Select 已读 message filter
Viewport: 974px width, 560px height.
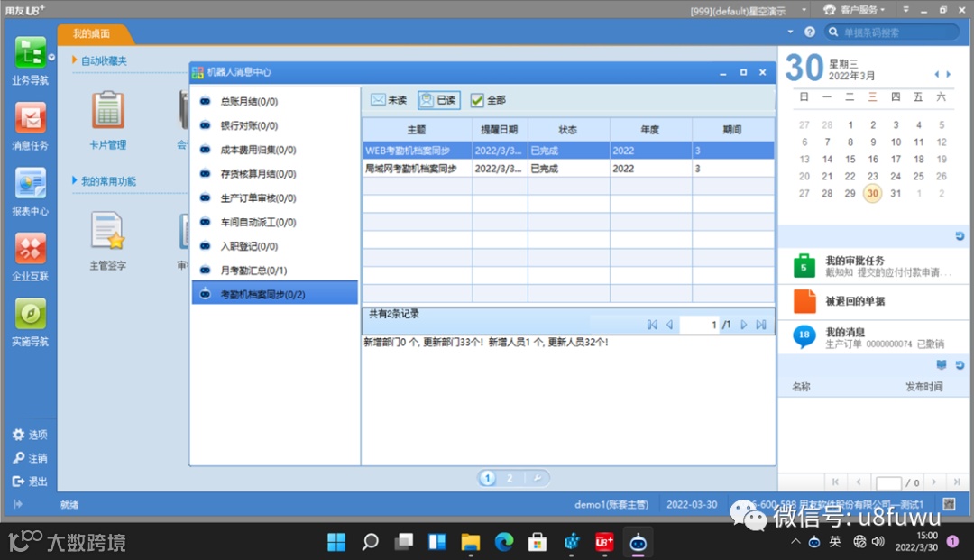[x=438, y=100]
